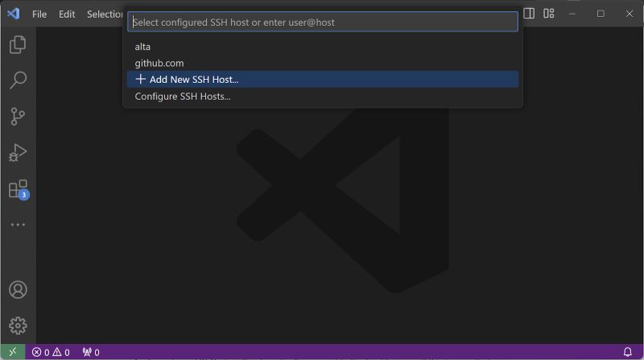Open notifications bell in status bar

click(628, 352)
